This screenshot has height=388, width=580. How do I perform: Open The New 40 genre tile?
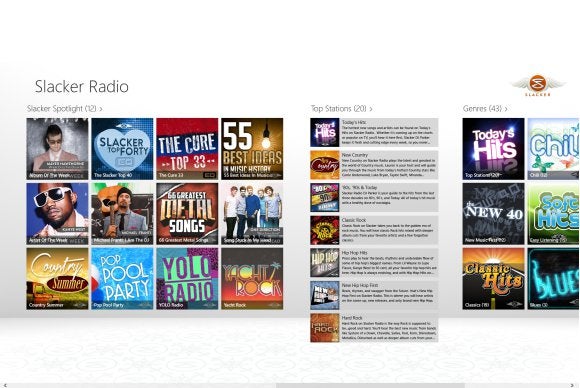(x=493, y=214)
